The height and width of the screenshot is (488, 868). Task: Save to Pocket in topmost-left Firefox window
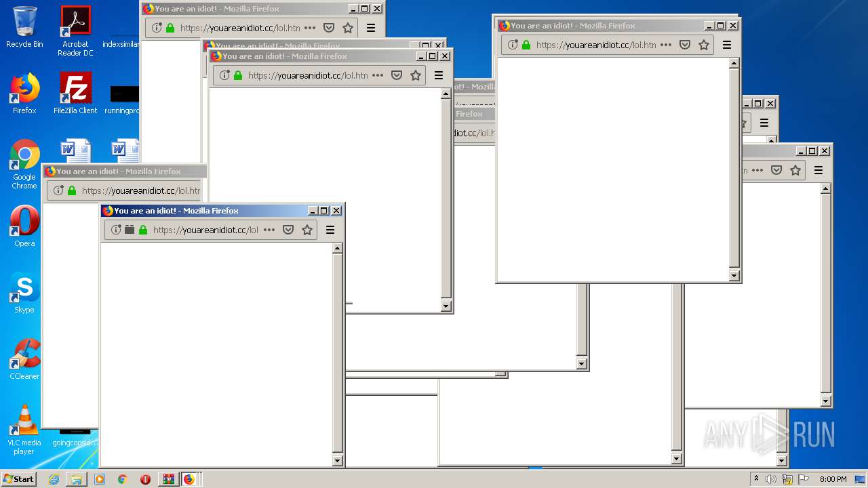coord(329,28)
